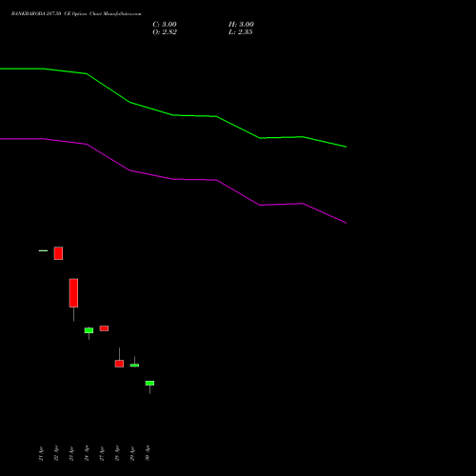Click the flat green dash candle on 21 Apr
The width and height of the screenshot is (476, 476).
(x=43, y=250)
